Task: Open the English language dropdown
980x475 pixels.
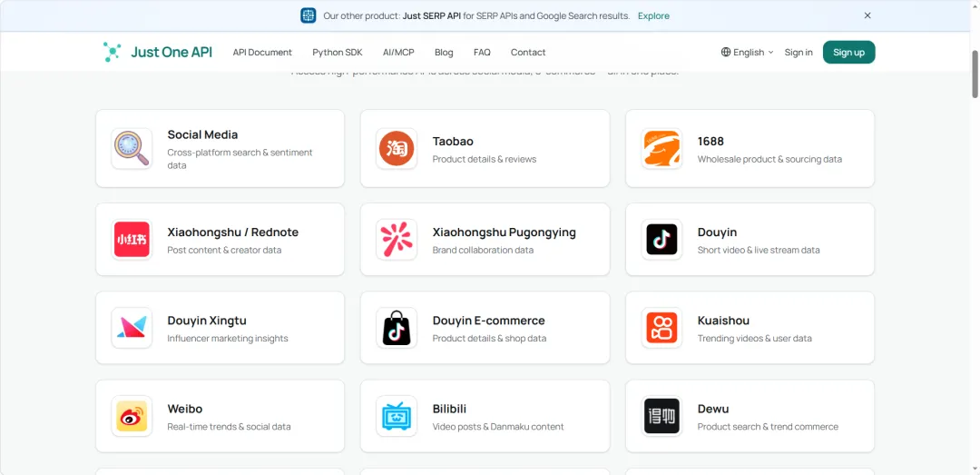Action: tap(748, 52)
